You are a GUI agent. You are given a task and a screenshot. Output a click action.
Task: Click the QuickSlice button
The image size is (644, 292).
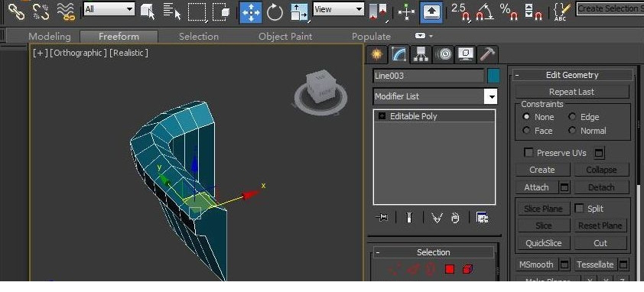click(543, 243)
